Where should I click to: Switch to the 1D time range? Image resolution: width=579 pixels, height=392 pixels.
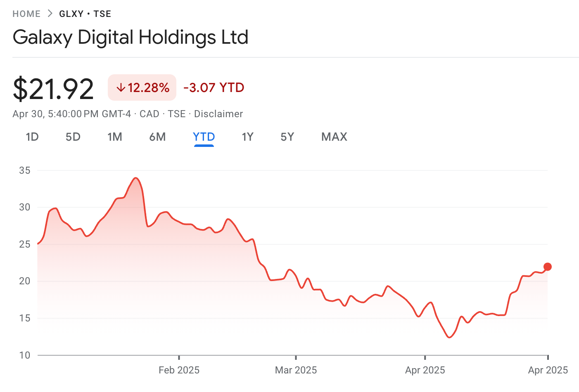(x=32, y=137)
